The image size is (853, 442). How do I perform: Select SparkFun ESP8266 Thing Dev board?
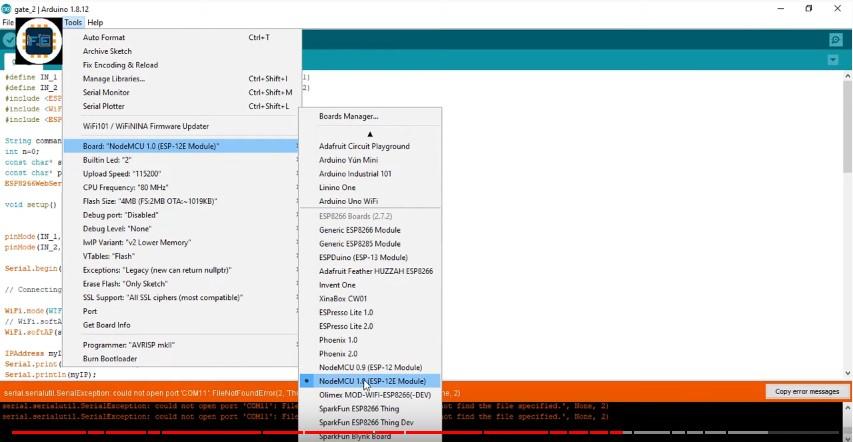370,422
